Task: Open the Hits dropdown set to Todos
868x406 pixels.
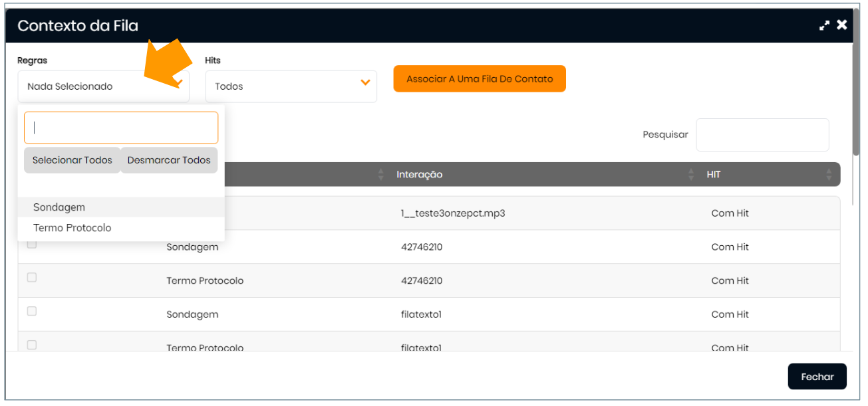Action: (291, 86)
